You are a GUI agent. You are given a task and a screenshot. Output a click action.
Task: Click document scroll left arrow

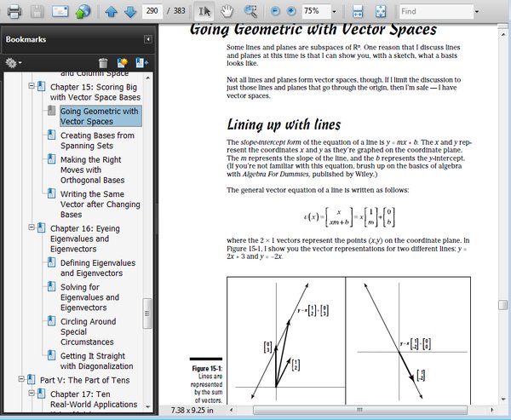(x=232, y=410)
